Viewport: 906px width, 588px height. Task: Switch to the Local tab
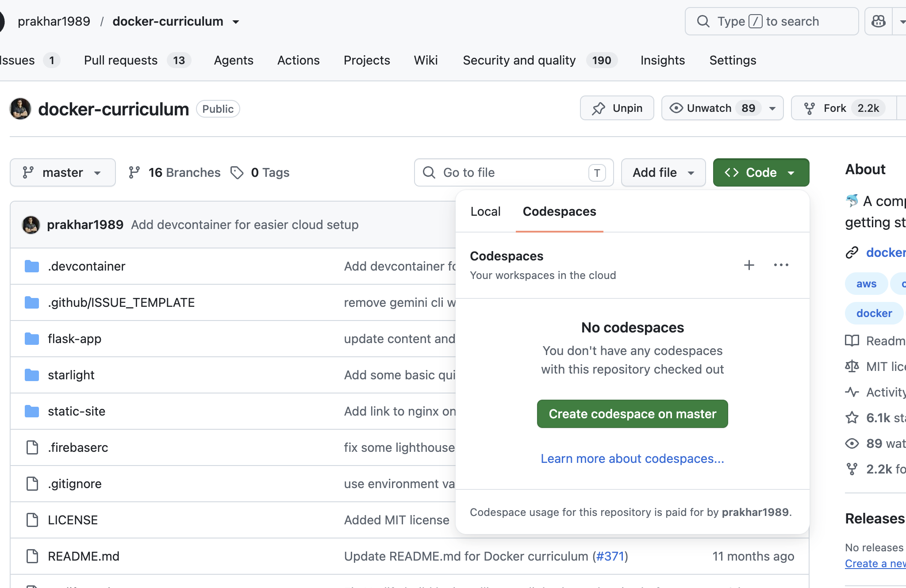point(486,211)
